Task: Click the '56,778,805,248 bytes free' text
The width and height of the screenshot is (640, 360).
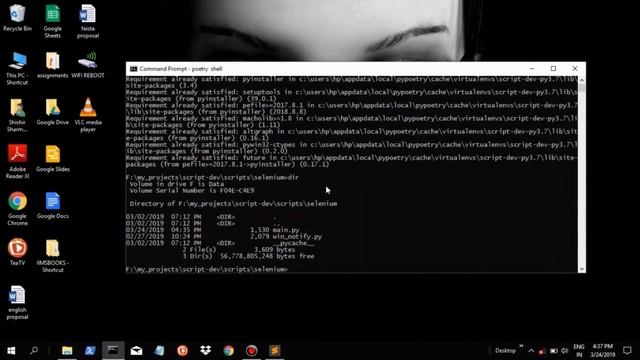Action: pyautogui.click(x=267, y=256)
